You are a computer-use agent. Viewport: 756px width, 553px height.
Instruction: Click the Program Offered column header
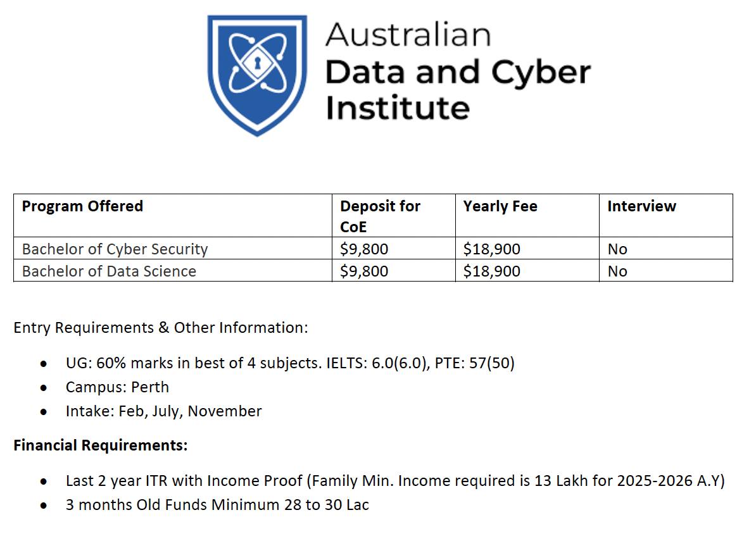(82, 206)
